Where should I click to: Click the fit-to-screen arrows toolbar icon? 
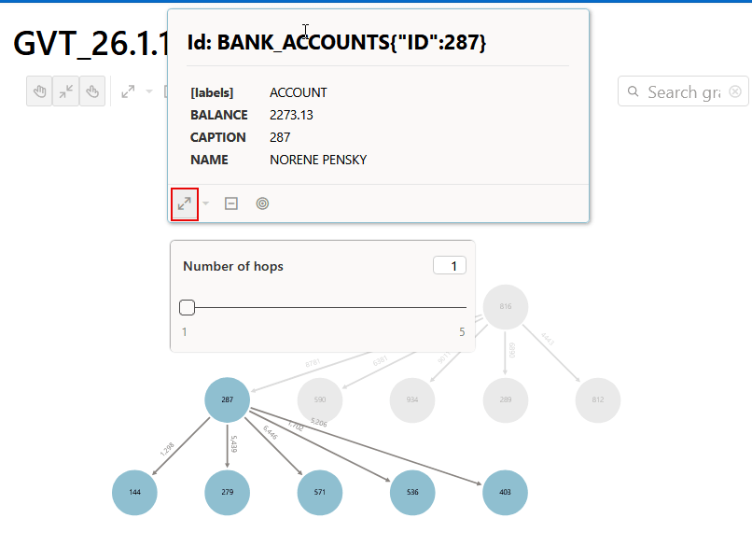(65, 91)
